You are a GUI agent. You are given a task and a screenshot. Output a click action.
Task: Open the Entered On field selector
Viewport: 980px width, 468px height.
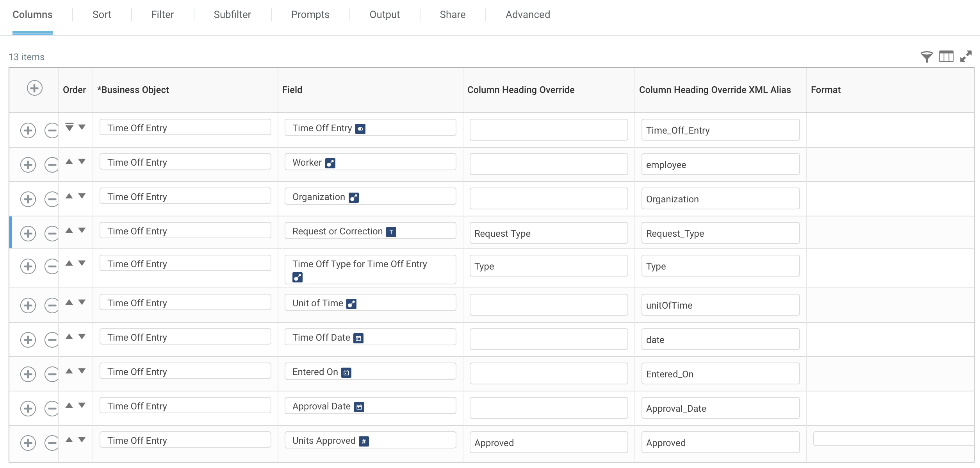tap(370, 372)
